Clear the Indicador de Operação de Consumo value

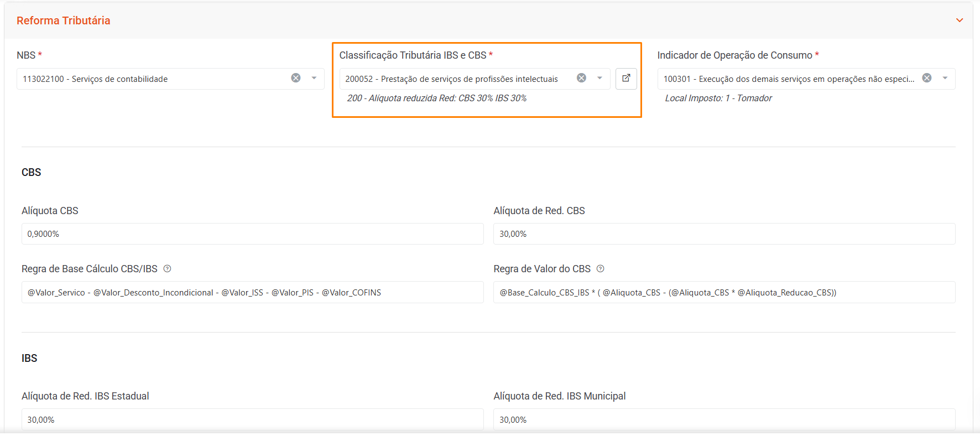(927, 78)
